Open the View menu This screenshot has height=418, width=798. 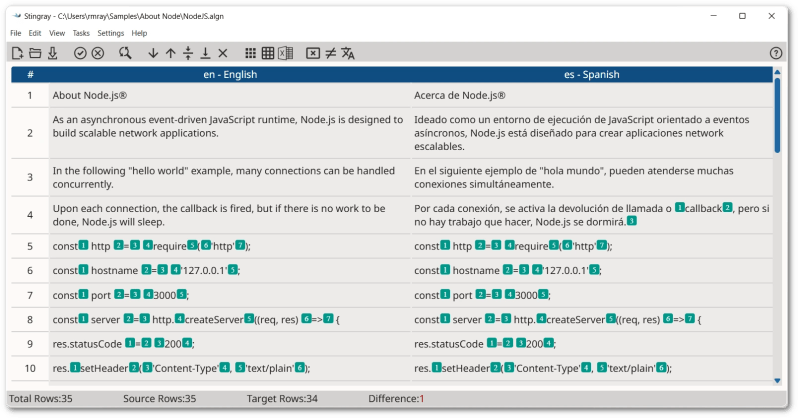coord(57,33)
